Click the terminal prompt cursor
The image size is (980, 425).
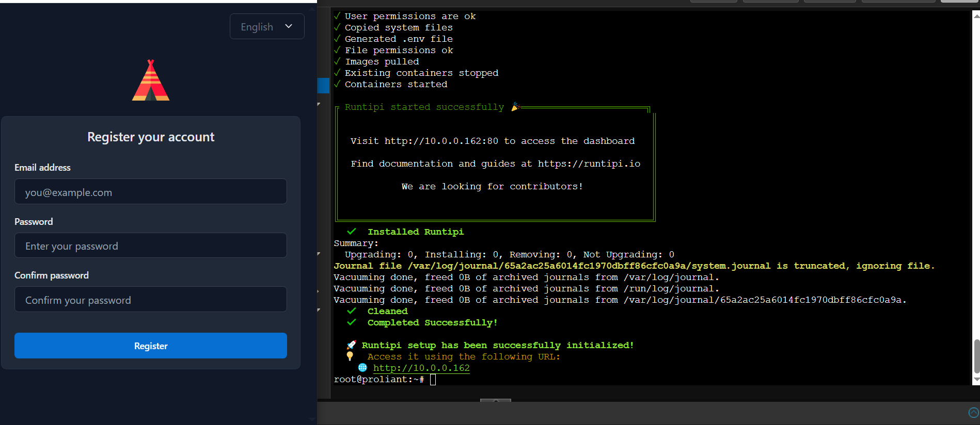coord(433,380)
